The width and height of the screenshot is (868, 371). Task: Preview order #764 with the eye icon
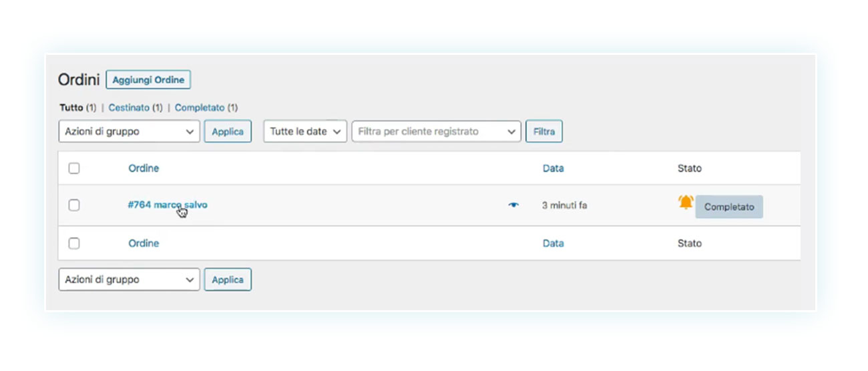pos(513,205)
